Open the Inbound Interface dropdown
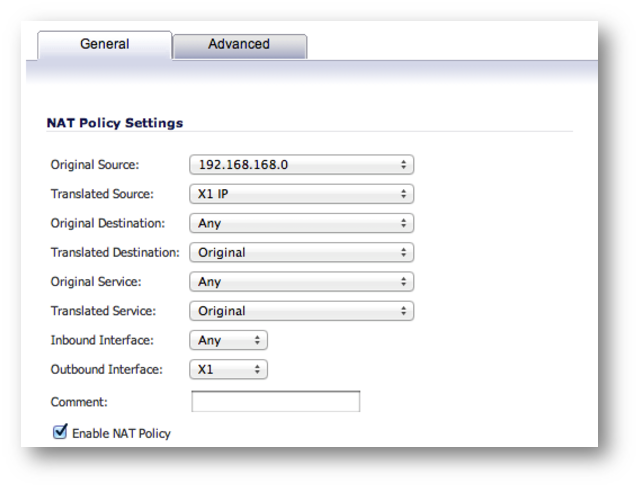The image size is (640, 489). tap(229, 340)
